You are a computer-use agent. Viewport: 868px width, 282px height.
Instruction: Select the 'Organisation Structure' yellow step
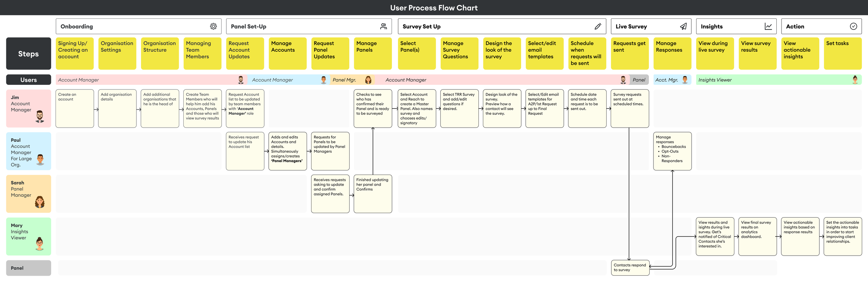[x=160, y=54]
